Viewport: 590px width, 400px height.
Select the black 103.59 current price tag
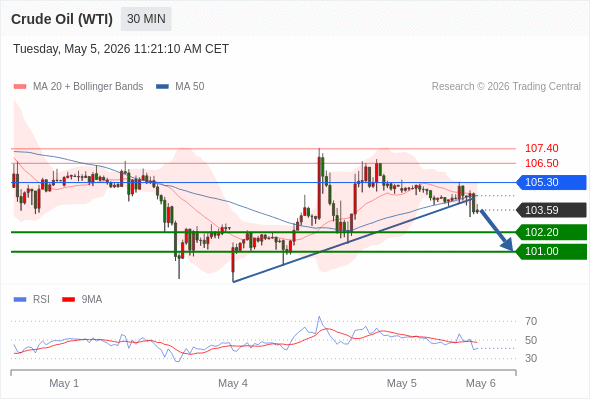pos(551,210)
